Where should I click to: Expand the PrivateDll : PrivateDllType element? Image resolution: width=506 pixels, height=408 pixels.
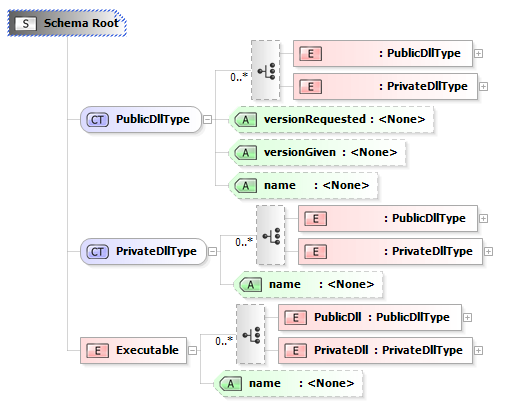(x=478, y=350)
